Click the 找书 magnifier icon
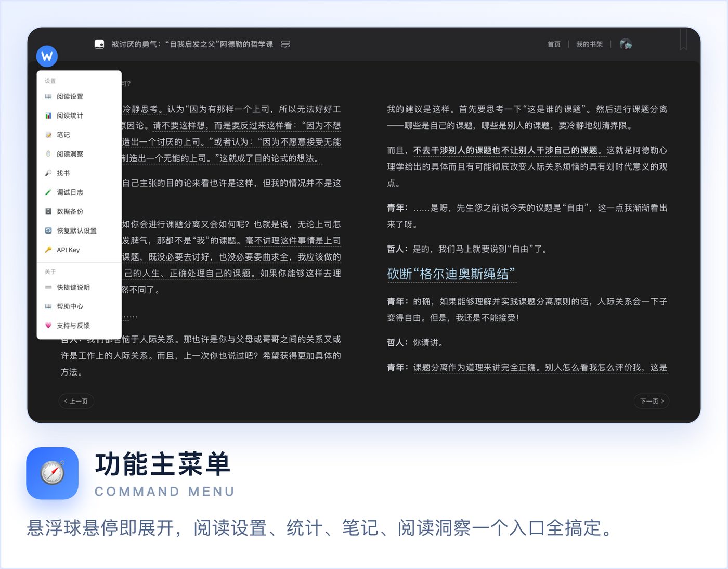This screenshot has height=569, width=728. 48,173
